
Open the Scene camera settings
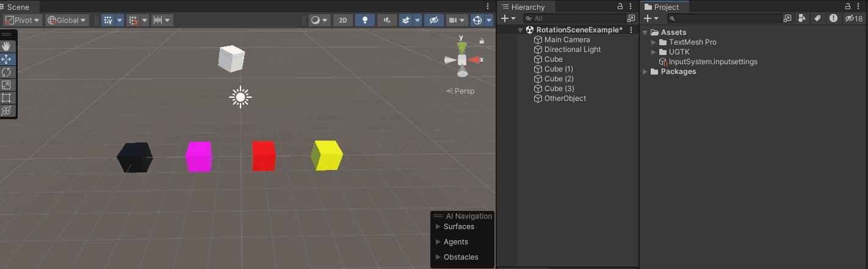(x=457, y=20)
